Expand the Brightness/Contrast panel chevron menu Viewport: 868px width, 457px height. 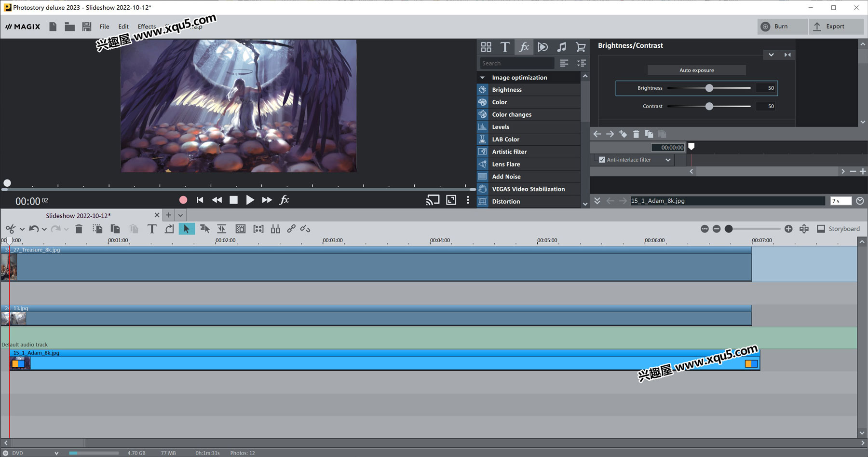771,55
